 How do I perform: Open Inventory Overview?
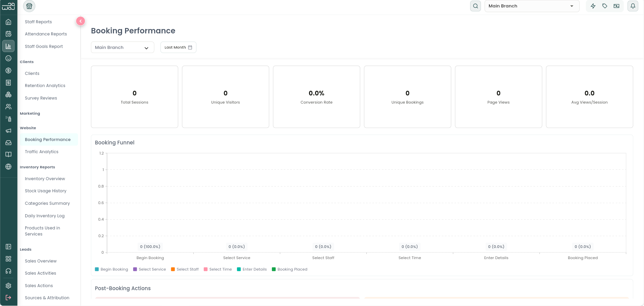tap(45, 179)
